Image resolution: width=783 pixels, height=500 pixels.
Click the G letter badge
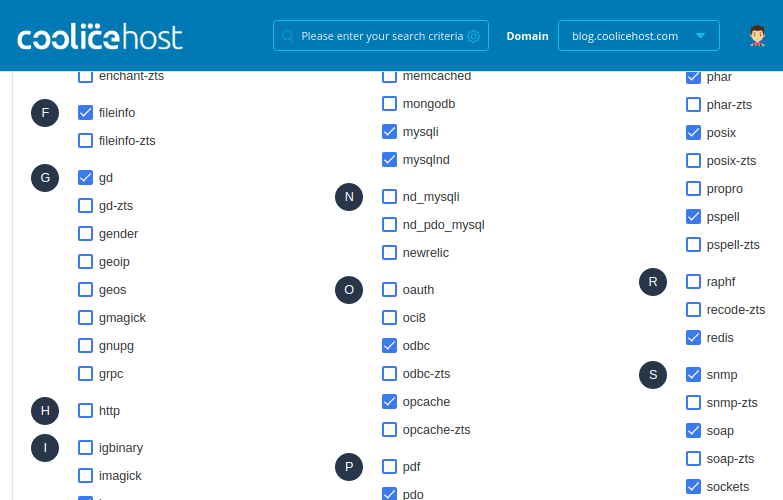(x=45, y=178)
